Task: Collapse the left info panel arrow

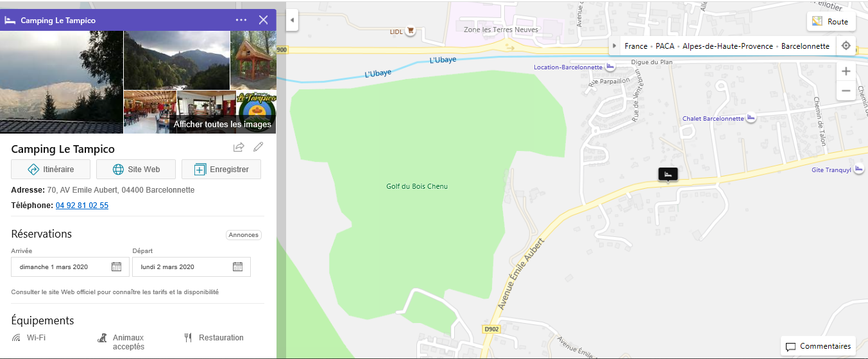Action: pos(292,20)
